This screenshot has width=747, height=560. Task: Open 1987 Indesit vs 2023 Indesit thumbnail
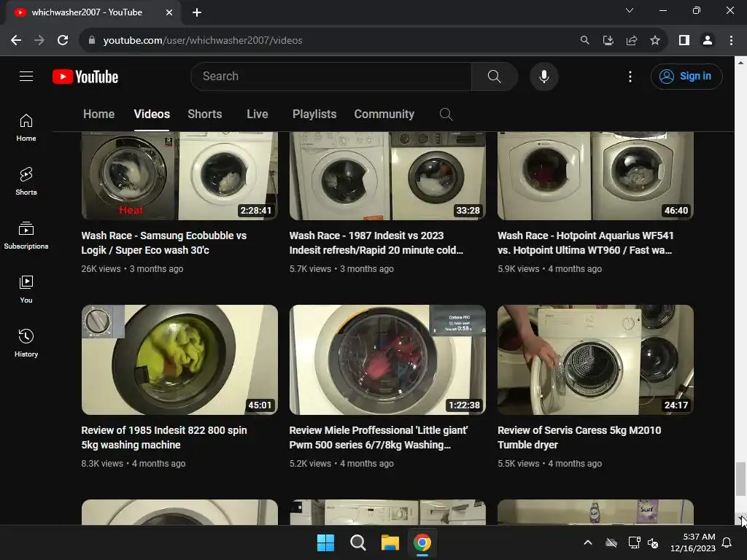tap(387, 176)
